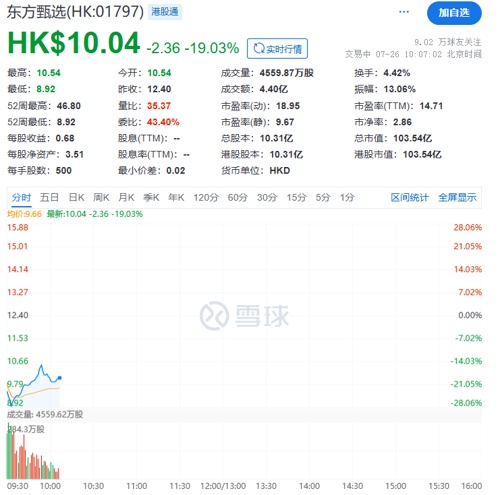Click the 每股净资产 value 3.51
Image resolution: width=500 pixels, height=495 pixels.
tap(75, 155)
